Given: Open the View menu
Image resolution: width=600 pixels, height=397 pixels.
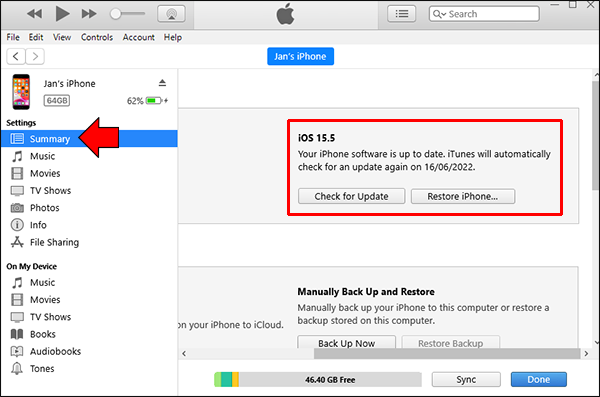Looking at the screenshot, I should tap(62, 37).
